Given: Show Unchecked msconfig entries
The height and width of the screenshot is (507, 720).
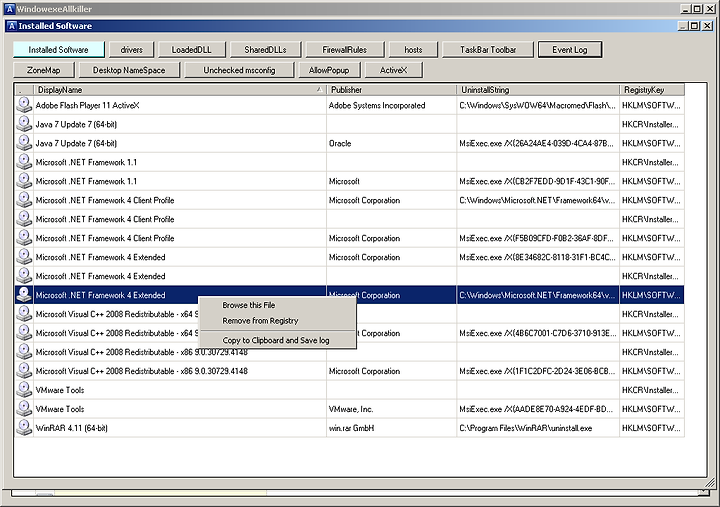Looking at the screenshot, I should coord(239,70).
